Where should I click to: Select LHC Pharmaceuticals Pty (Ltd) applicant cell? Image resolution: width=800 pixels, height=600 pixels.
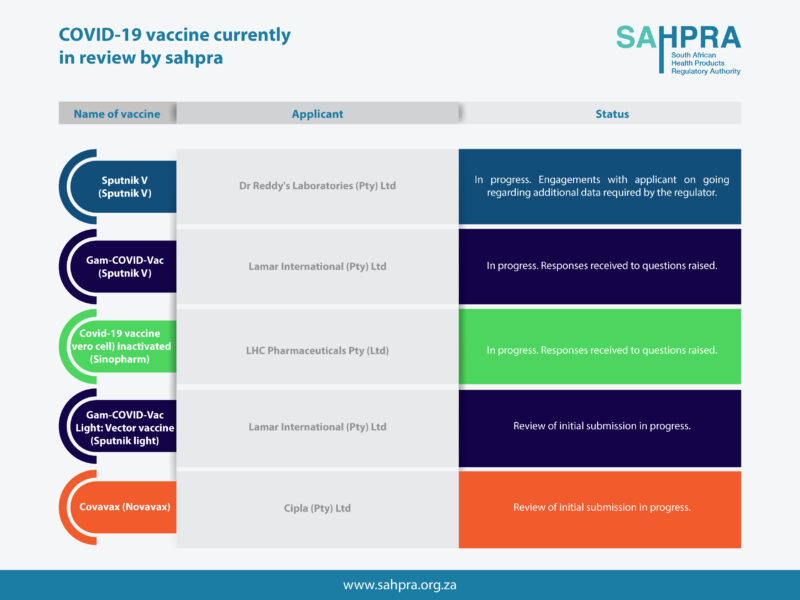point(317,350)
